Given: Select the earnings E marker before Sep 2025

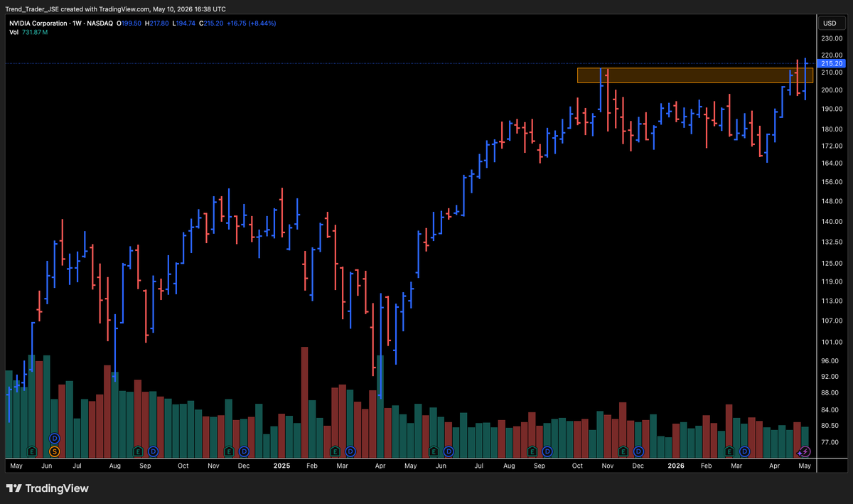Looking at the screenshot, I should (533, 451).
